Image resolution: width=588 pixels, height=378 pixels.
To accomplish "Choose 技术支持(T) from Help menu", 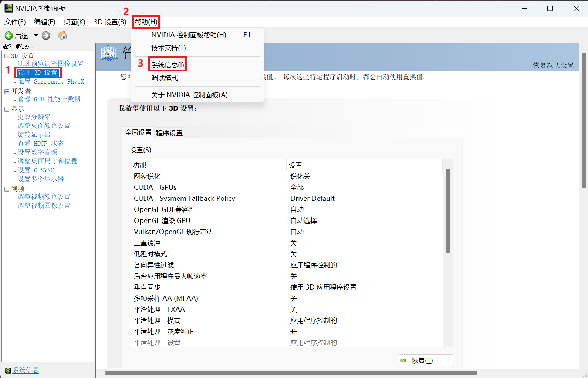I will pos(197,48).
